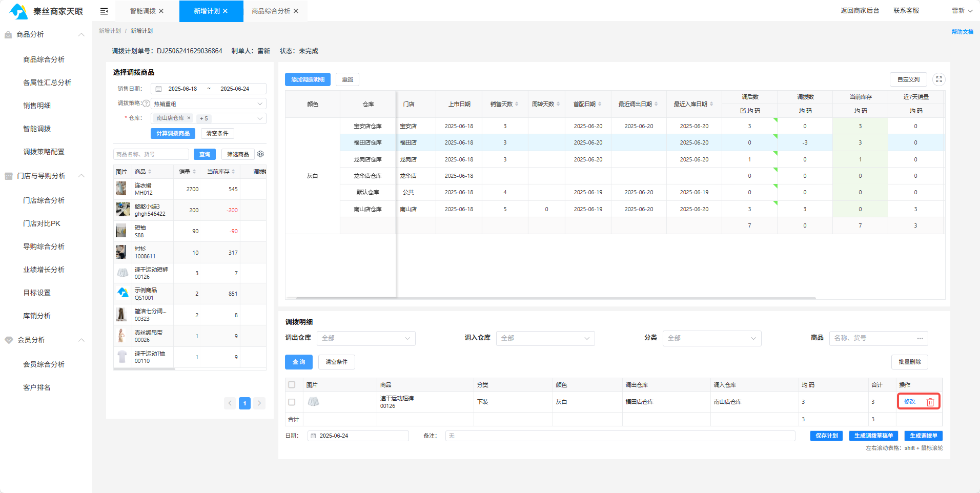Click the 备注 remarks input field
The height and width of the screenshot is (493, 980).
[x=620, y=436]
